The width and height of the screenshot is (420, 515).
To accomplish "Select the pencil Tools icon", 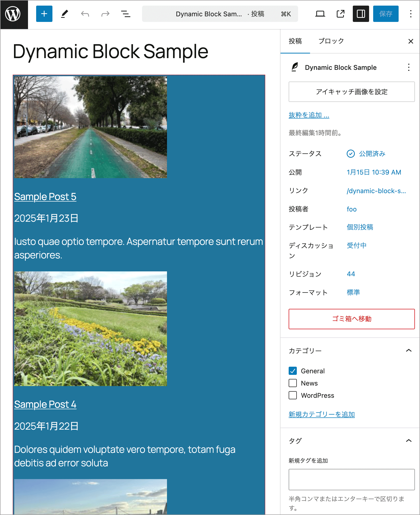I will (x=65, y=14).
